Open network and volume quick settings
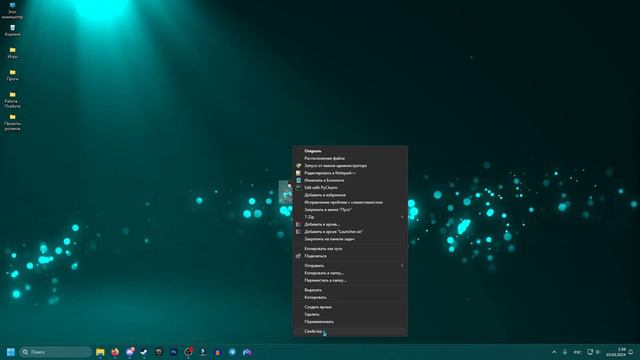This screenshot has height=360, width=640. (593, 352)
